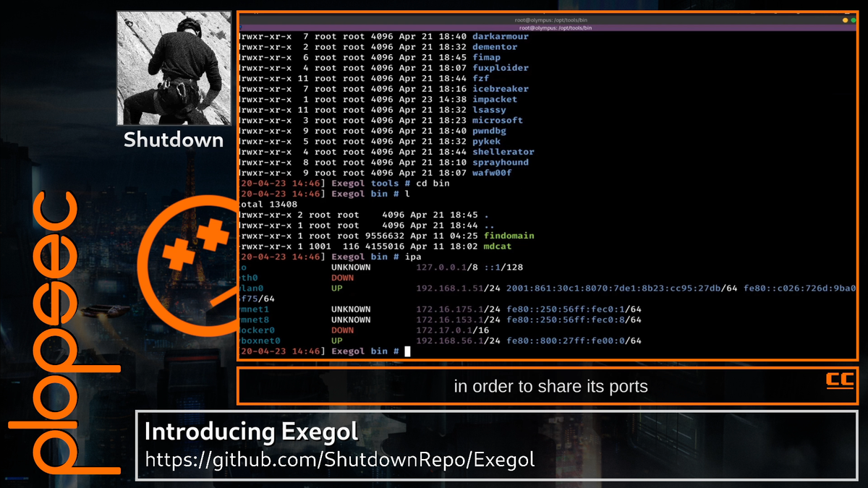Open the Shutdown avatar photo
This screenshot has width=868, height=488.
tap(174, 69)
